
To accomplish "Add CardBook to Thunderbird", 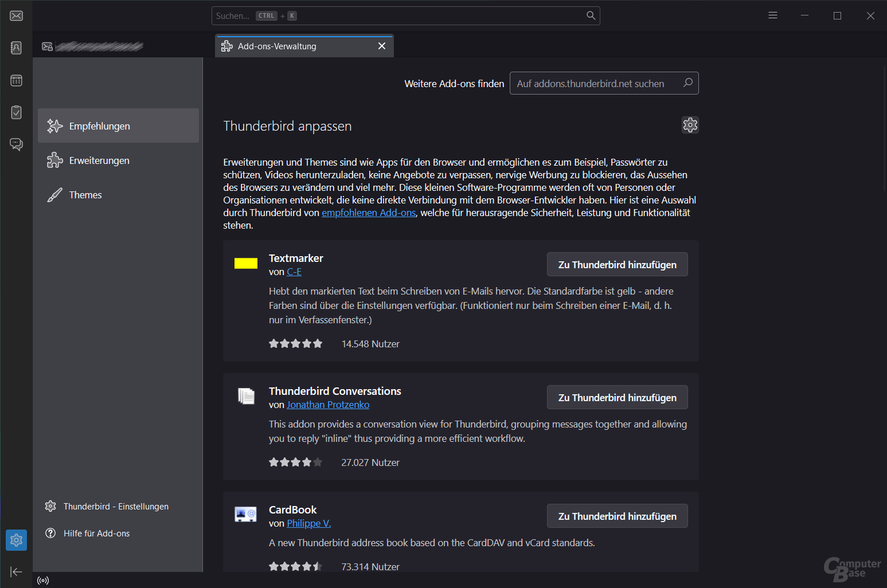I will [x=618, y=516].
